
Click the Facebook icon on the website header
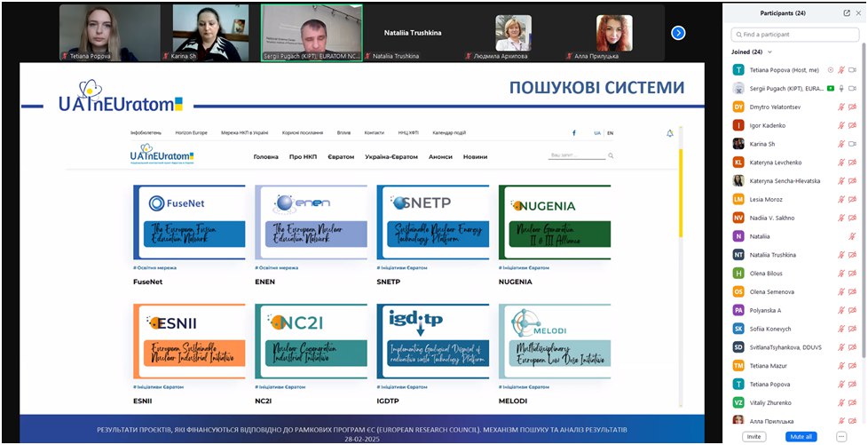574,133
